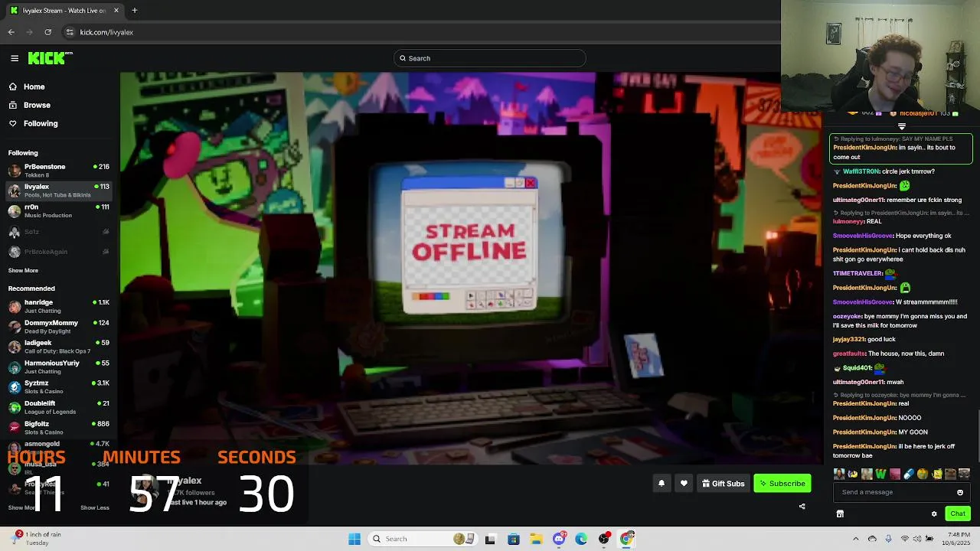
Task: Open weather widget showing rain
Action: 37,539
